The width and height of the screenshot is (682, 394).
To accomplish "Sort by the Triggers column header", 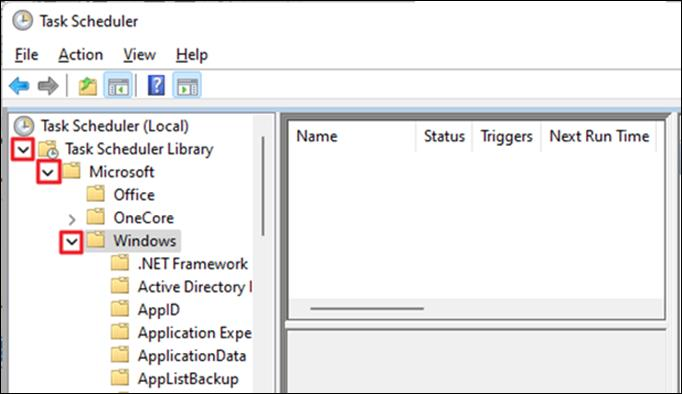I will coord(506,136).
